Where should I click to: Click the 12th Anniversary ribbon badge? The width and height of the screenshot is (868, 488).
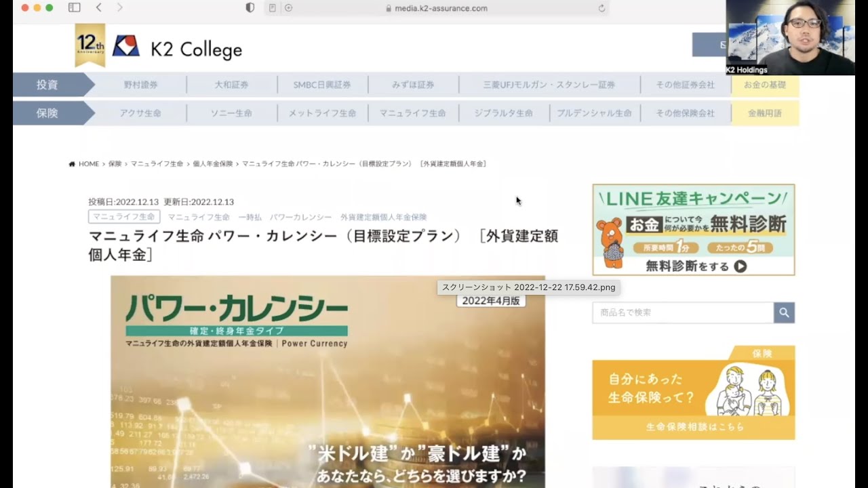coord(90,45)
